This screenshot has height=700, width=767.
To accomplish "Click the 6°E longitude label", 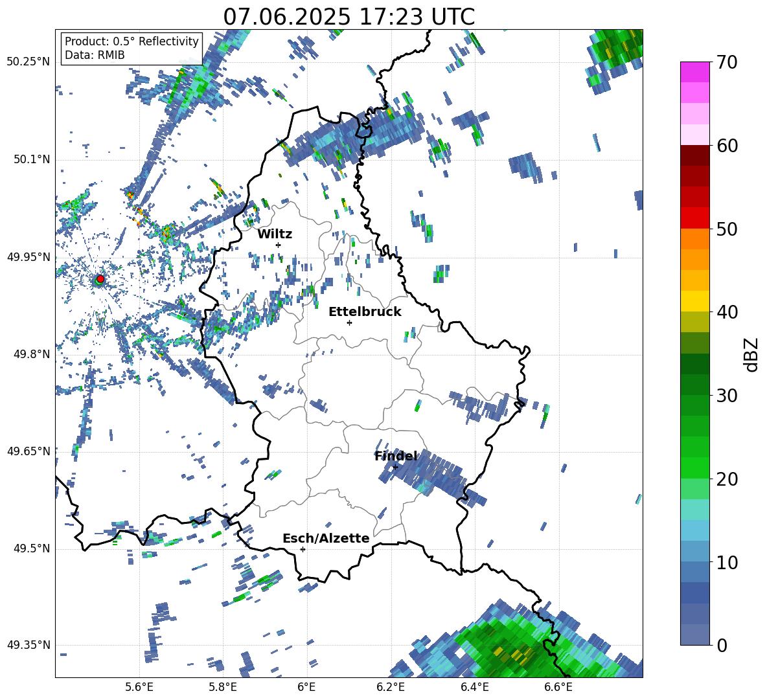I will coord(306,687).
